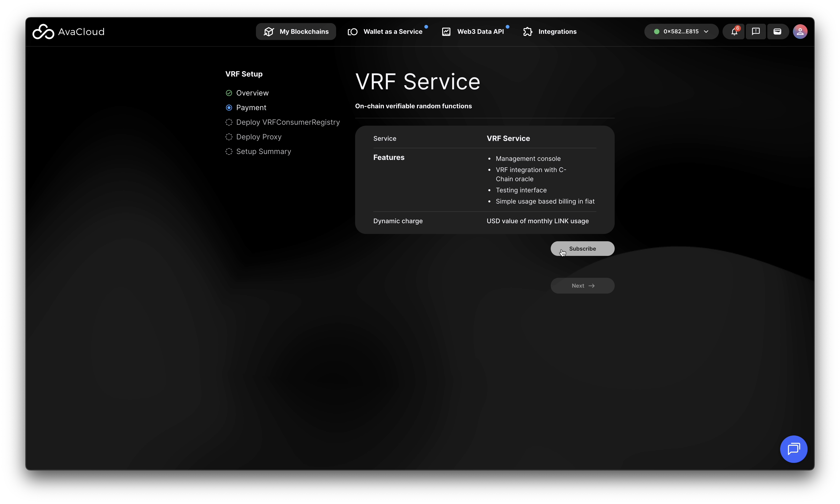Viewport: 840px width, 504px height.
Task: Select the Payment step radio
Action: tap(229, 108)
